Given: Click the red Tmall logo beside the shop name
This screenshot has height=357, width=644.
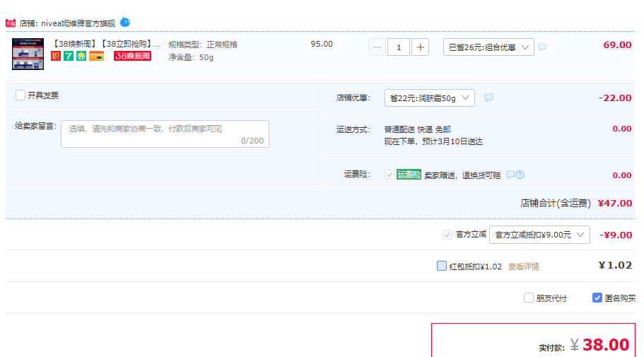Looking at the screenshot, I should 11,23.
